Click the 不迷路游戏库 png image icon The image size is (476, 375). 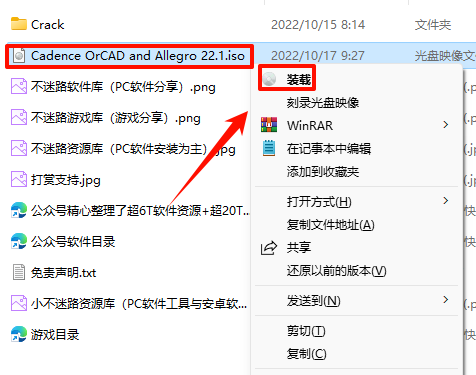(x=19, y=117)
